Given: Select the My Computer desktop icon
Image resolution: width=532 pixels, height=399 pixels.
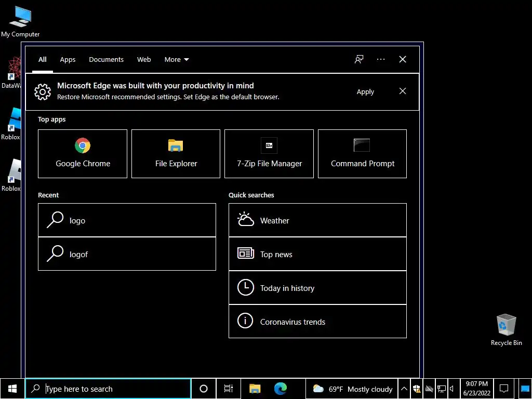Looking at the screenshot, I should click(20, 21).
